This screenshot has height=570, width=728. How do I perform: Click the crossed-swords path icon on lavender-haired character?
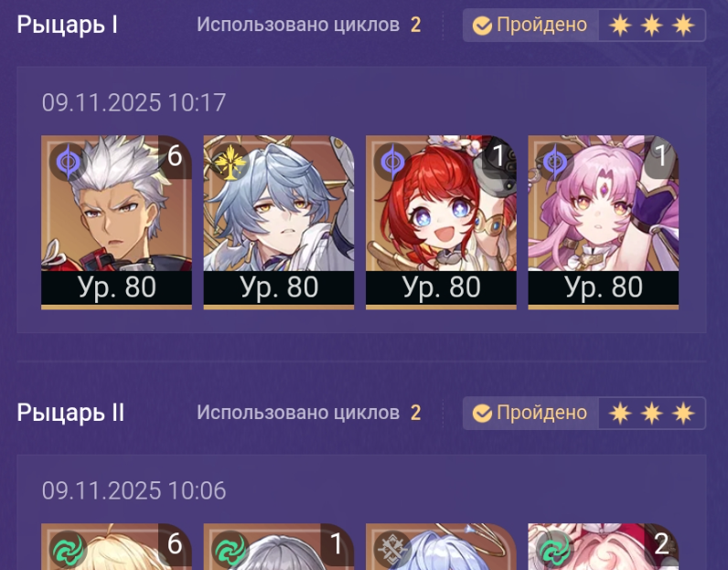pyautogui.click(x=392, y=550)
